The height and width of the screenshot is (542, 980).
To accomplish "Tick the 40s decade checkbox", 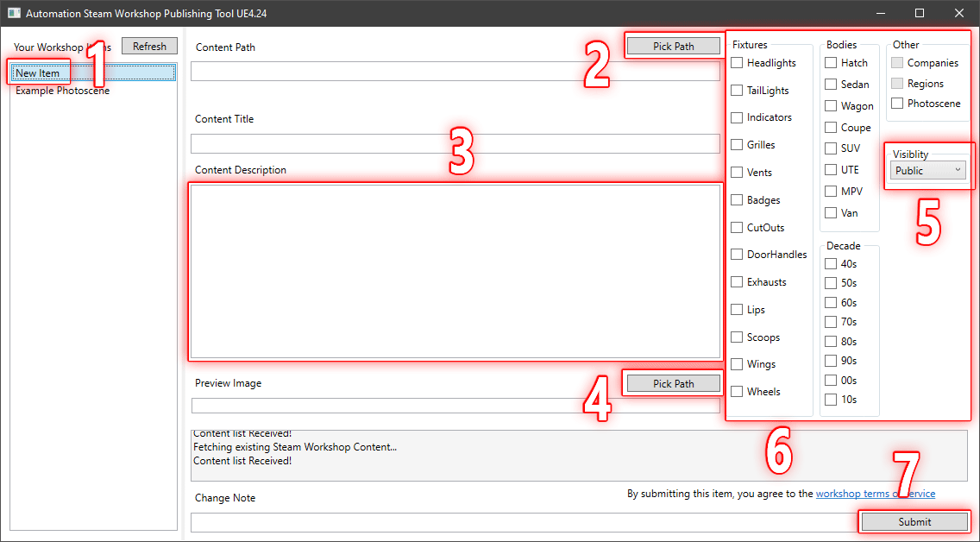I will [x=831, y=264].
